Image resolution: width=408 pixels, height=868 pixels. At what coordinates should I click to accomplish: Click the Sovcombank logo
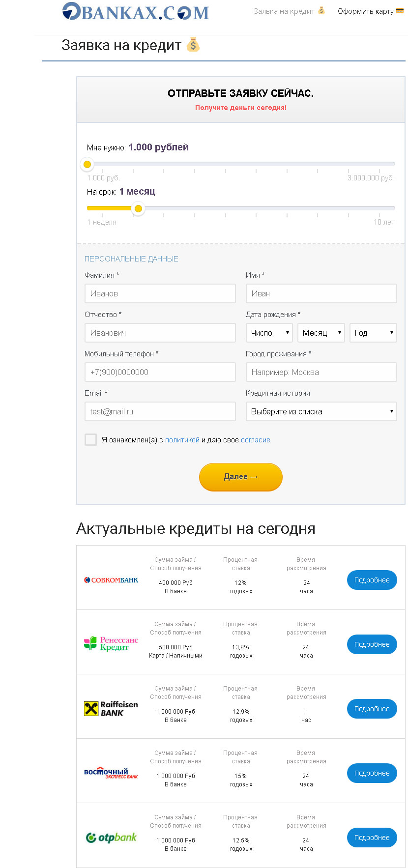[111, 580]
